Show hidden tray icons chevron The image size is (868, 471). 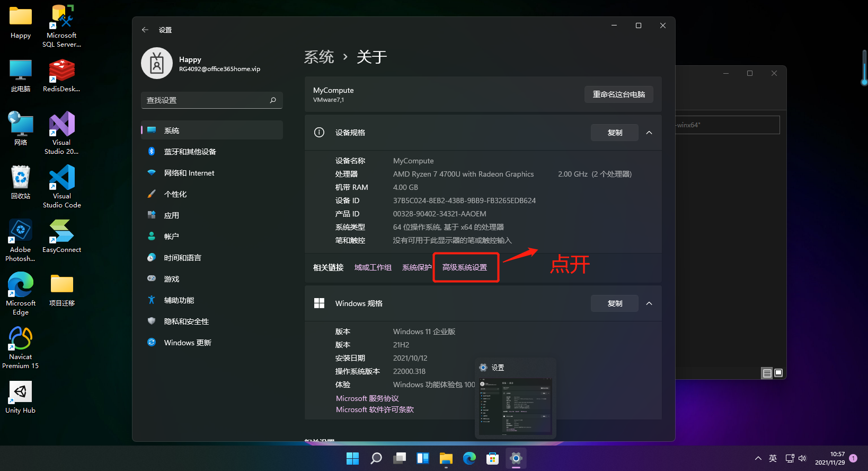tap(758, 458)
